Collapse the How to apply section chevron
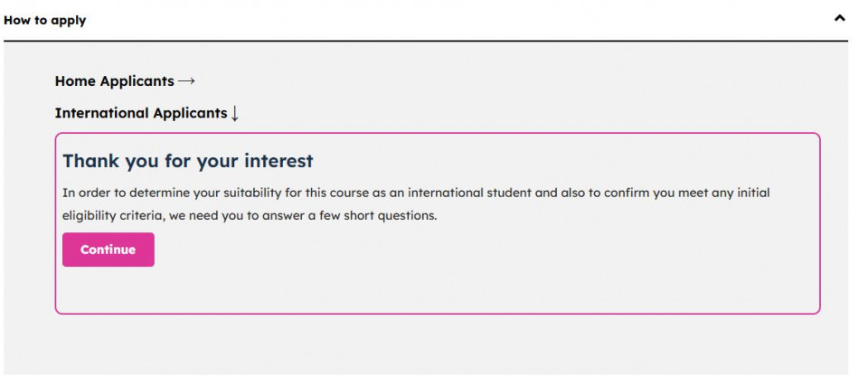868x377 pixels. click(839, 18)
